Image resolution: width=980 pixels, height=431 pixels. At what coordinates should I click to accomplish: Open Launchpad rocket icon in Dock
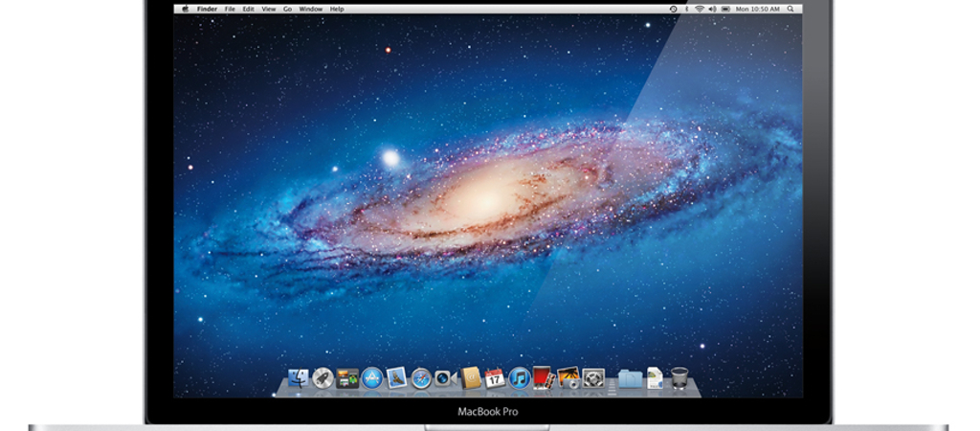click(323, 377)
